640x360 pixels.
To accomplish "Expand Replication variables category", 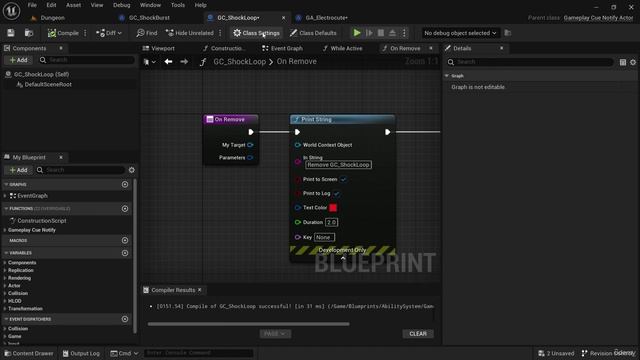I will [5, 270].
